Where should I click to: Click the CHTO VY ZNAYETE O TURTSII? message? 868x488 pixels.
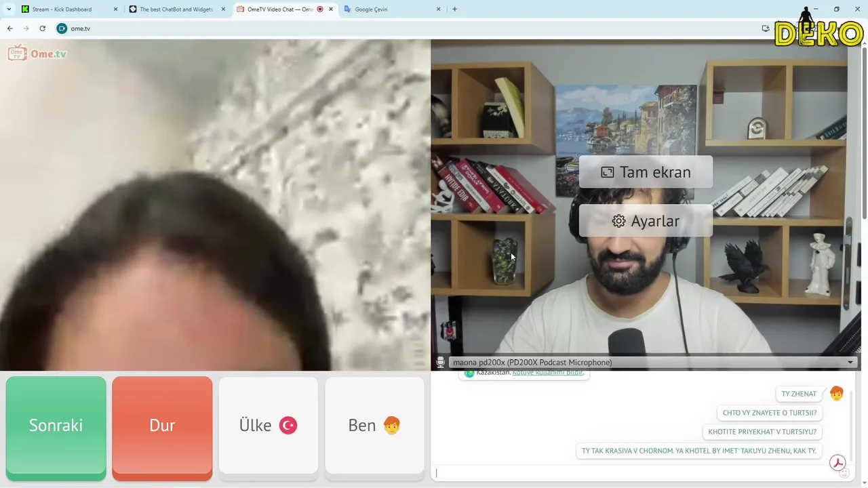click(770, 413)
